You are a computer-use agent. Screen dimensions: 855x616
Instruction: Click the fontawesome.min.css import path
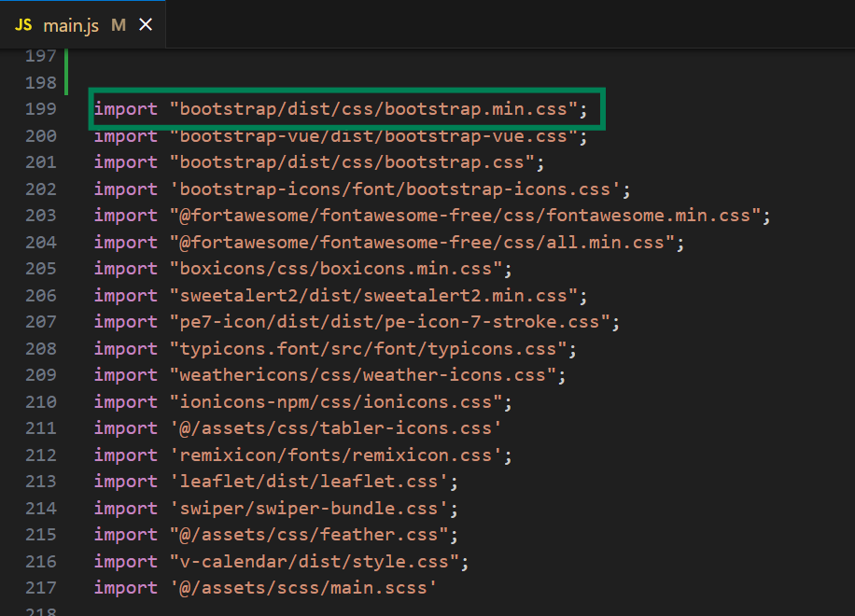click(465, 216)
